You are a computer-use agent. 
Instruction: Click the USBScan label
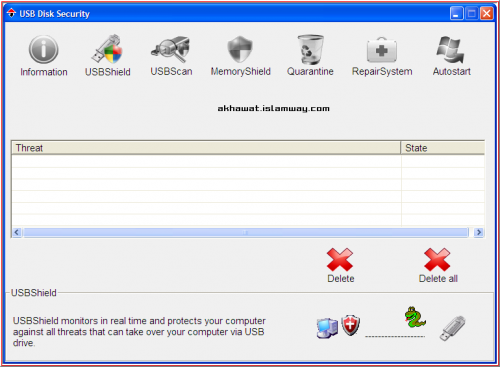pos(171,71)
